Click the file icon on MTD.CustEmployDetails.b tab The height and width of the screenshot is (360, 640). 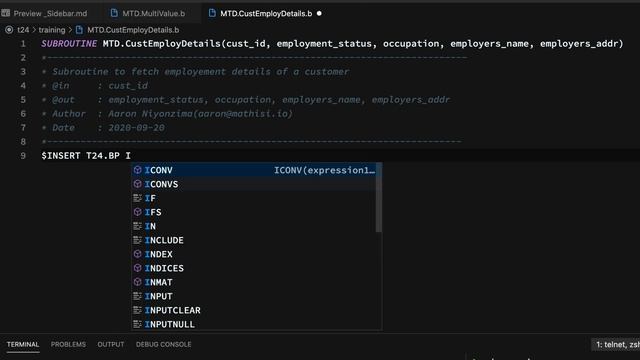point(212,13)
